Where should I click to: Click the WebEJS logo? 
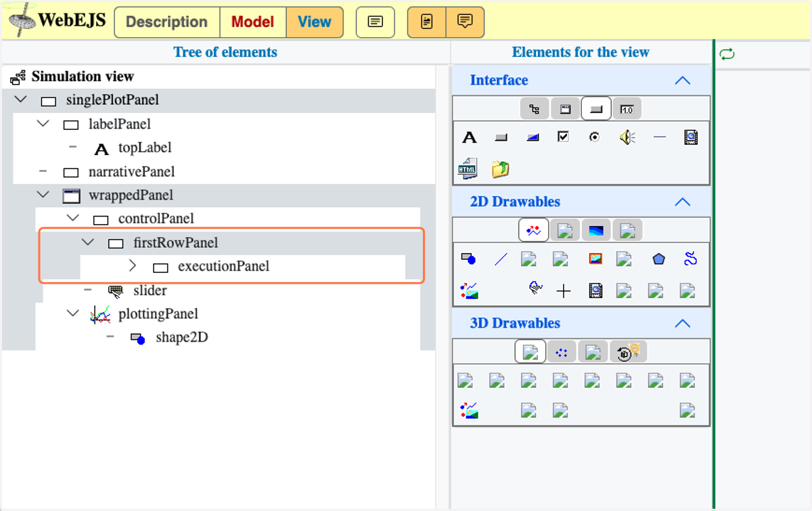coord(58,20)
